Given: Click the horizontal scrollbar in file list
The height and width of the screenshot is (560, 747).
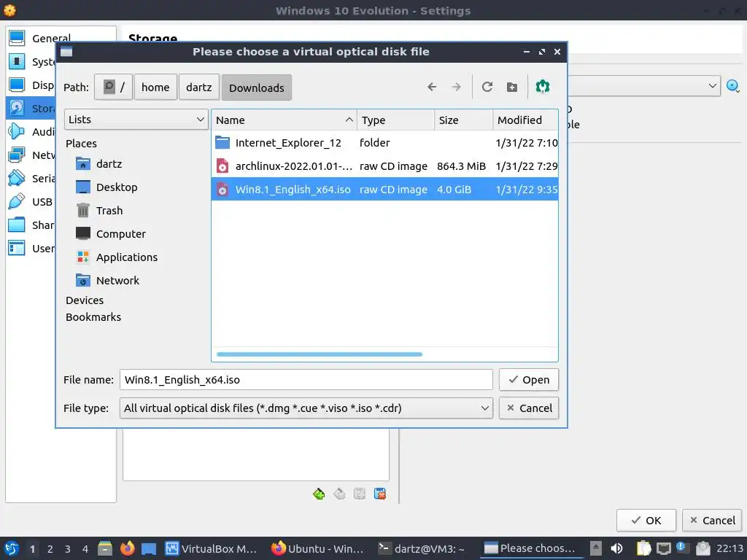Looking at the screenshot, I should tap(320, 354).
